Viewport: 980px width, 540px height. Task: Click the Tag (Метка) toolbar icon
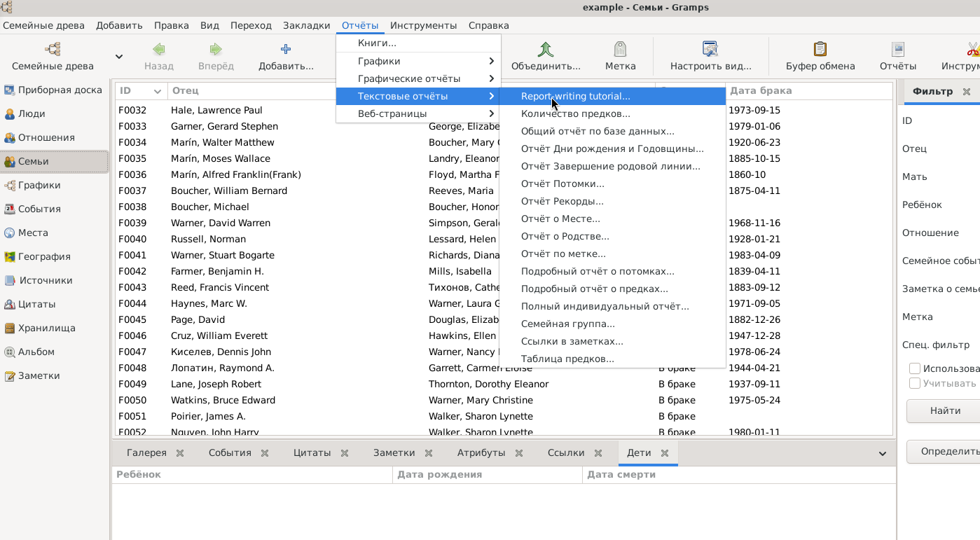click(x=620, y=49)
